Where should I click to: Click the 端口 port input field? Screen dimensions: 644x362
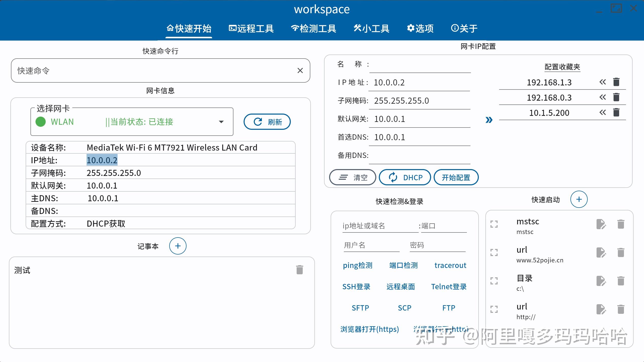pos(444,226)
